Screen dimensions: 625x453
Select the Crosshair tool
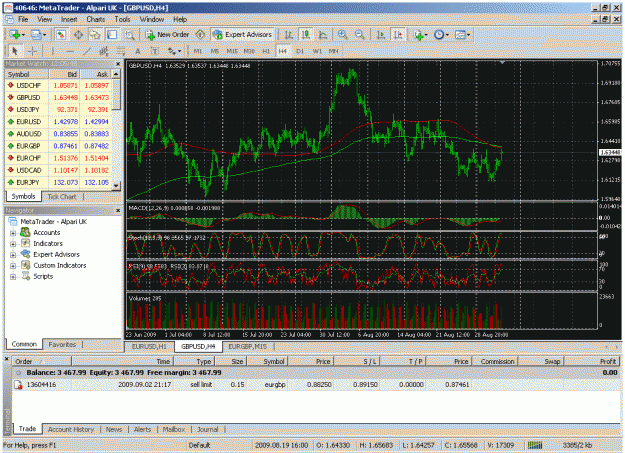pos(33,51)
